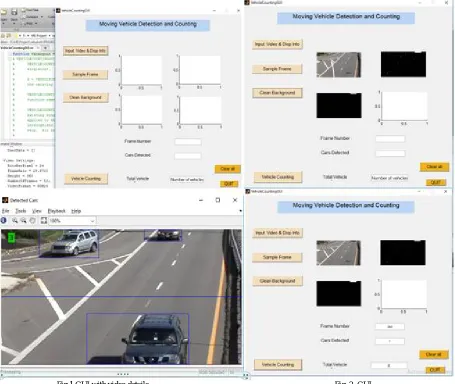Click the QUIT button in top-right GUI
Screen dimensions: 455x384
pyautogui.click(x=436, y=182)
